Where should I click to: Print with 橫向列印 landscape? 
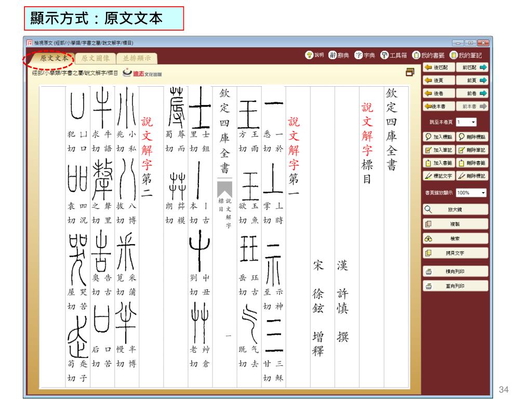pyautogui.click(x=455, y=272)
